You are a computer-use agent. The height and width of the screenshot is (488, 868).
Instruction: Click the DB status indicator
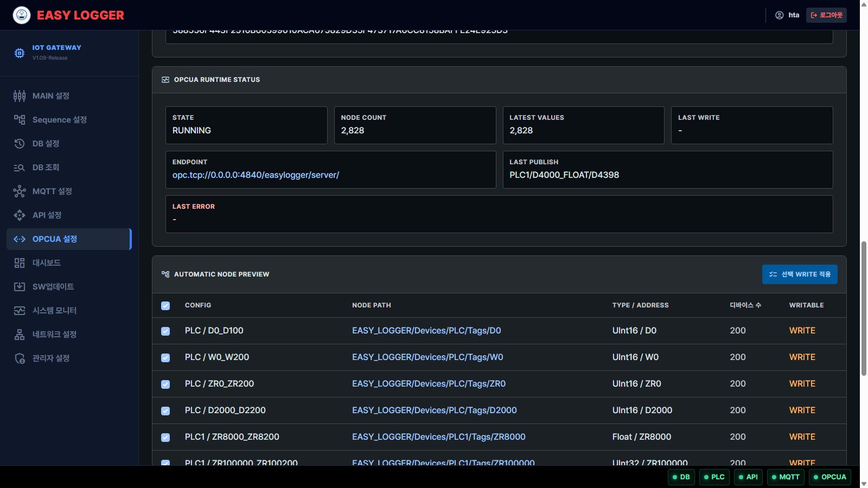[681, 477]
